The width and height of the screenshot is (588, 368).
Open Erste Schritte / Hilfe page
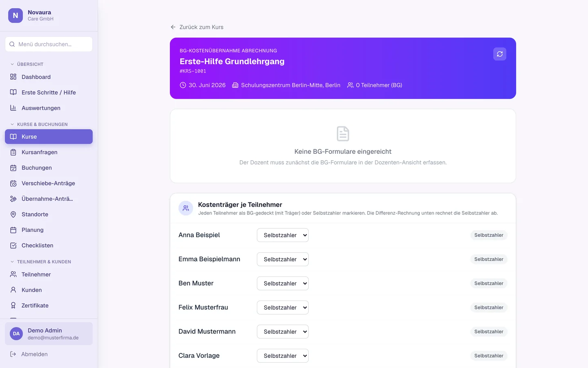click(x=49, y=92)
